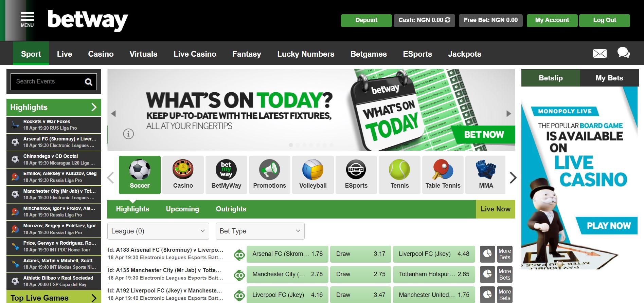Image resolution: width=644 pixels, height=303 pixels.
Task: Click the search magnifier icon
Action: [89, 82]
